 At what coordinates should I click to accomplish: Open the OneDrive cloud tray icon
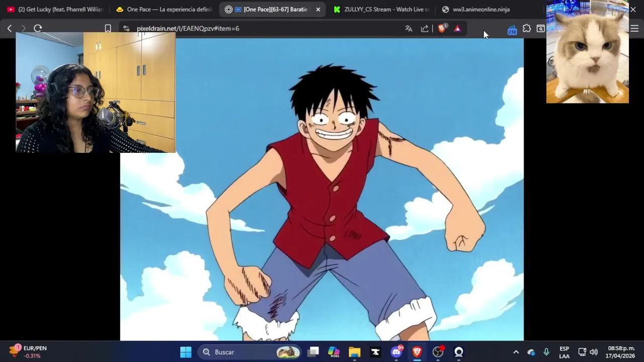pos(531,352)
